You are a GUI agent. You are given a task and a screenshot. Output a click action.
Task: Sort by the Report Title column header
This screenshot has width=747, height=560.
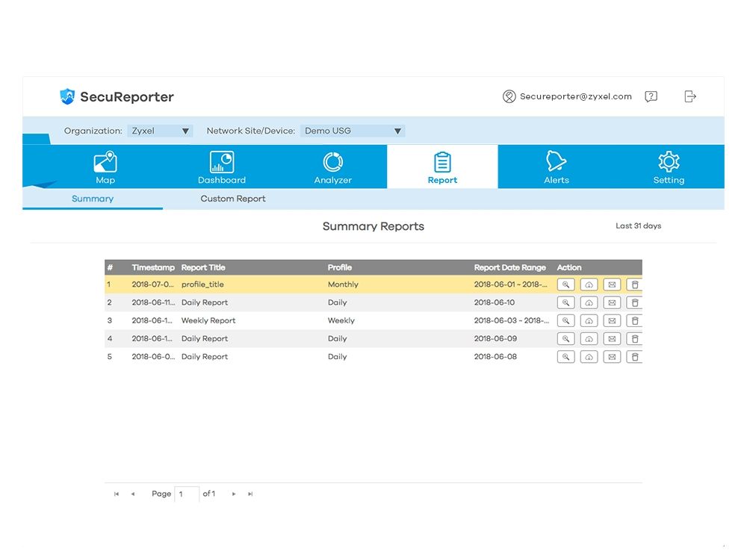203,267
